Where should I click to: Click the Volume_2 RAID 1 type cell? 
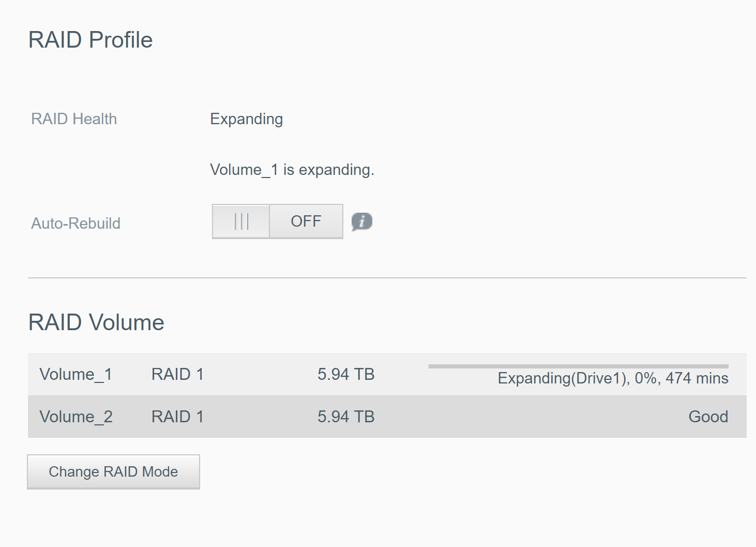(x=177, y=417)
